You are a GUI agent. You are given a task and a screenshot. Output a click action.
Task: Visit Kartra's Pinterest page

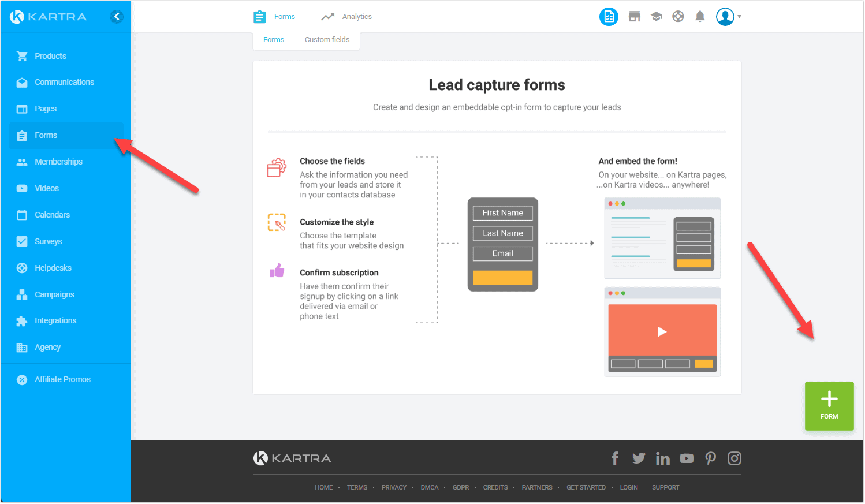tap(711, 458)
